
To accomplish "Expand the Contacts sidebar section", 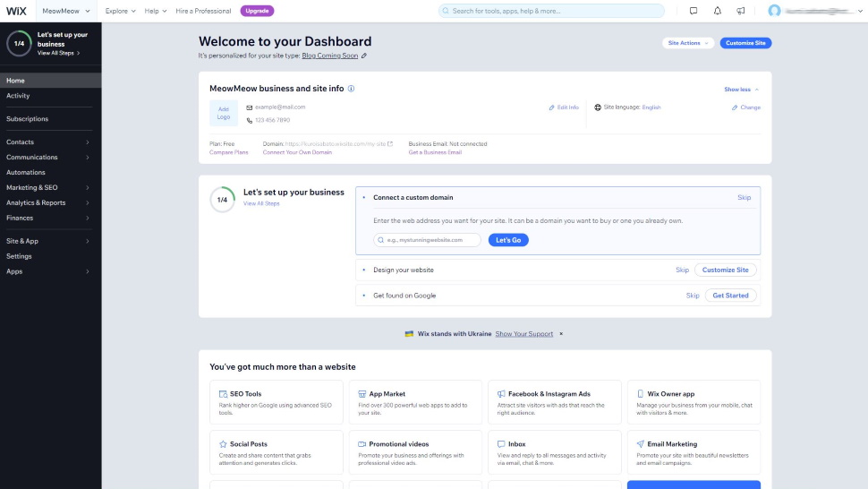I will [x=50, y=142].
